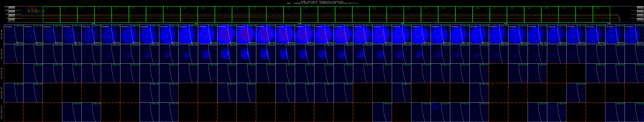Select interval box 18 in the lightcurve plot
The image size is (644, 122).
point(344,14)
